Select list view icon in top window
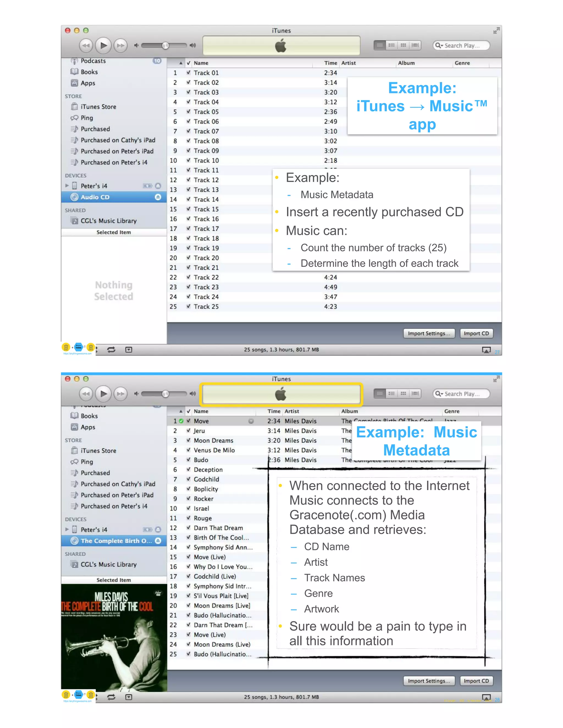The image size is (563, 728). (x=380, y=45)
